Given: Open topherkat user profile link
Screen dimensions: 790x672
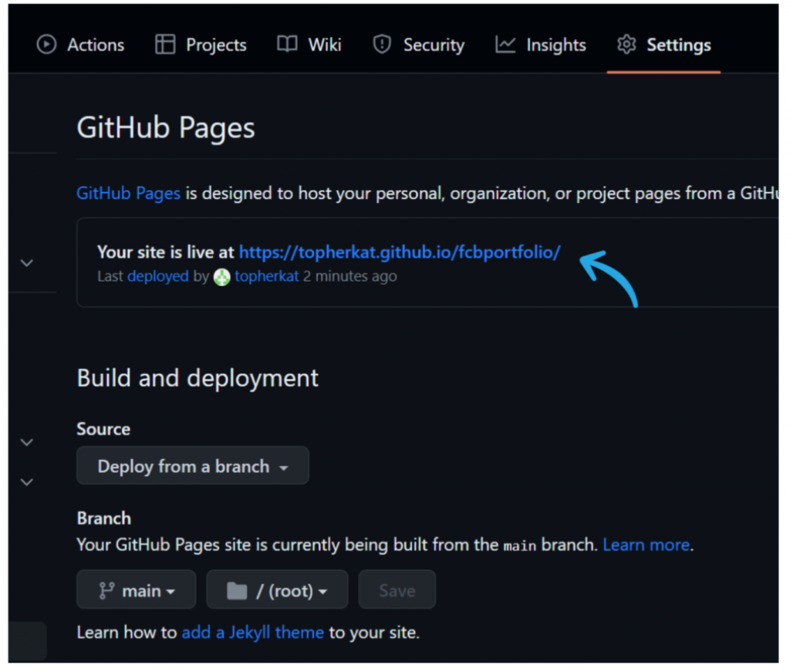Looking at the screenshot, I should click(x=266, y=276).
